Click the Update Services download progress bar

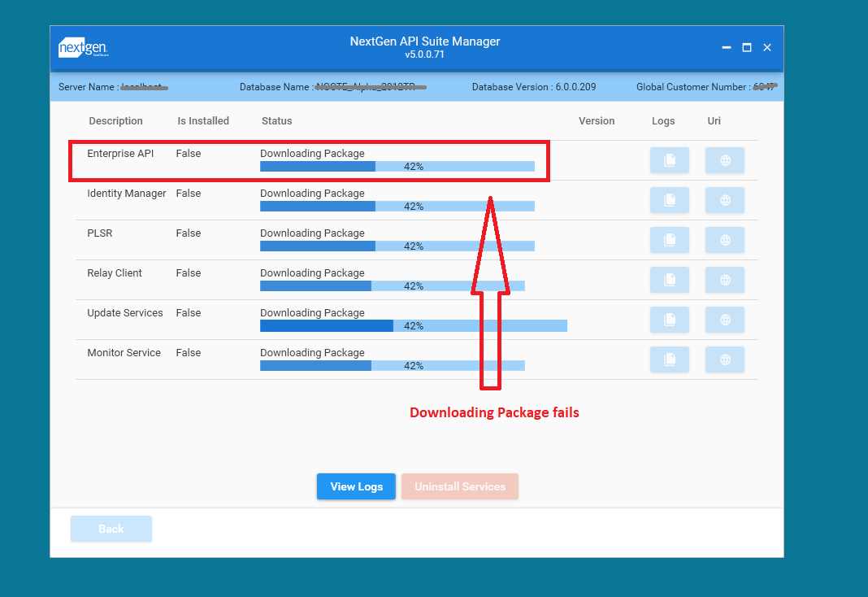pyautogui.click(x=414, y=325)
